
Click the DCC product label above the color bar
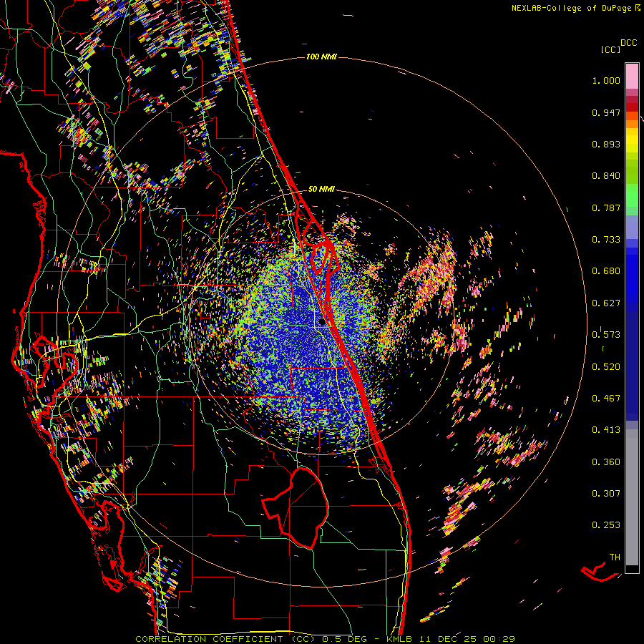(x=629, y=43)
